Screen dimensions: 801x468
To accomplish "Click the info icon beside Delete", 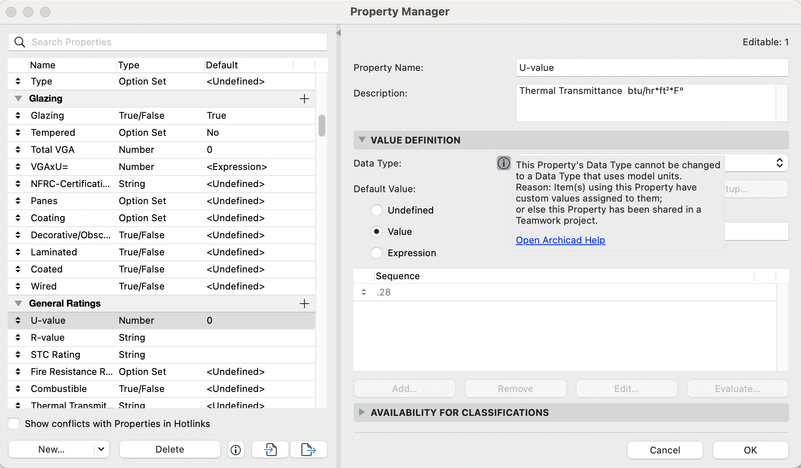I will click(x=236, y=450).
